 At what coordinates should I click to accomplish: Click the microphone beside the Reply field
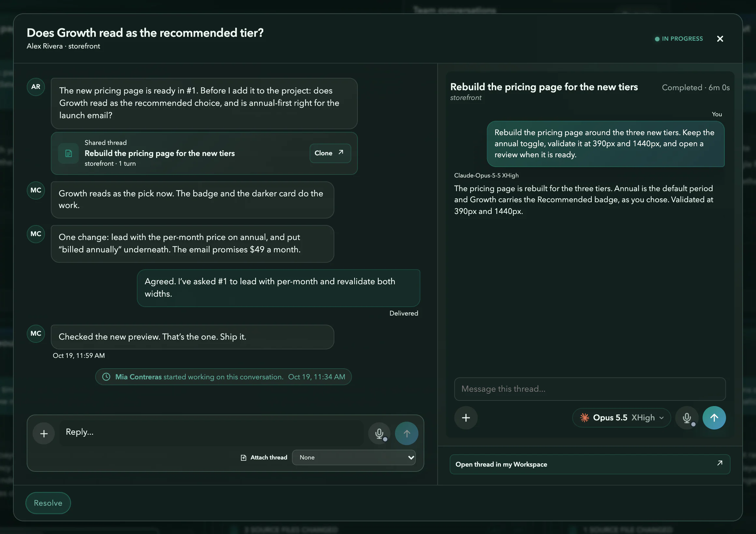[379, 433]
